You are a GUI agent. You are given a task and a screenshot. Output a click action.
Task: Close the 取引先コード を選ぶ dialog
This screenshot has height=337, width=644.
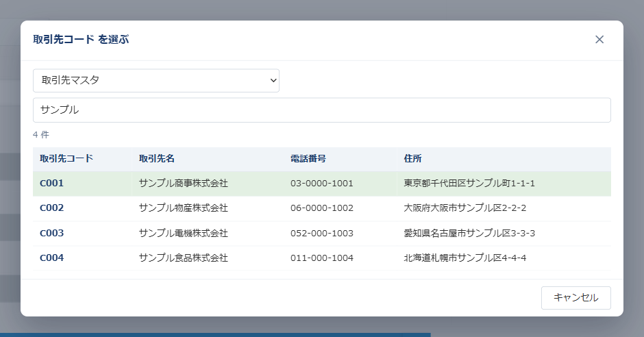[x=599, y=40]
